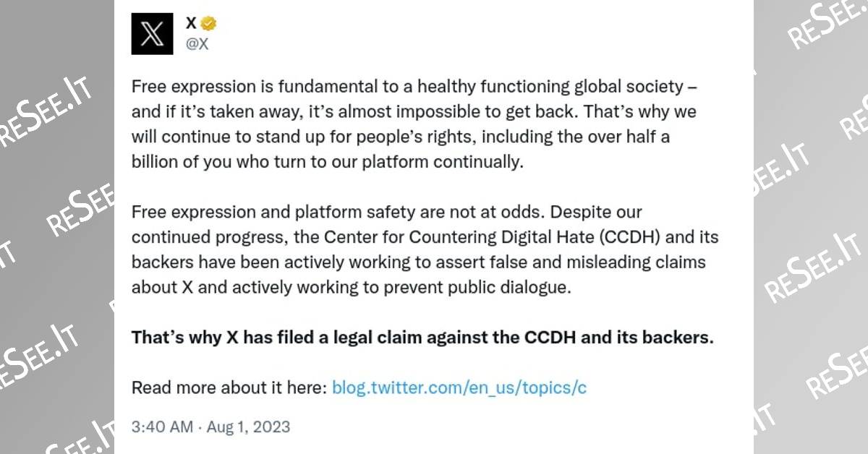Click the 'Read more about it here' text
This screenshot has height=454, width=868.
229,387
